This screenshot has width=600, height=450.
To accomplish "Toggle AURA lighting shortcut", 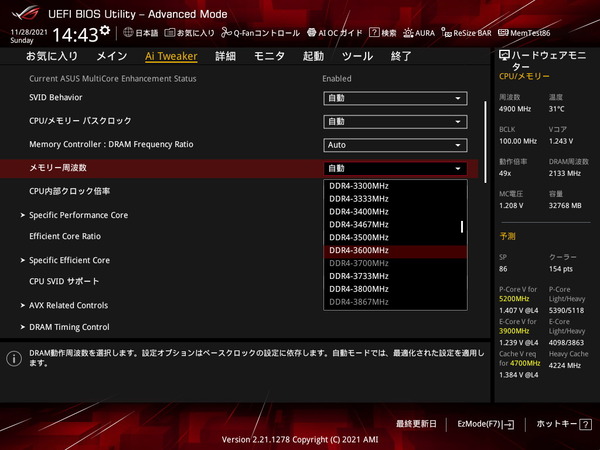I will click(x=419, y=33).
